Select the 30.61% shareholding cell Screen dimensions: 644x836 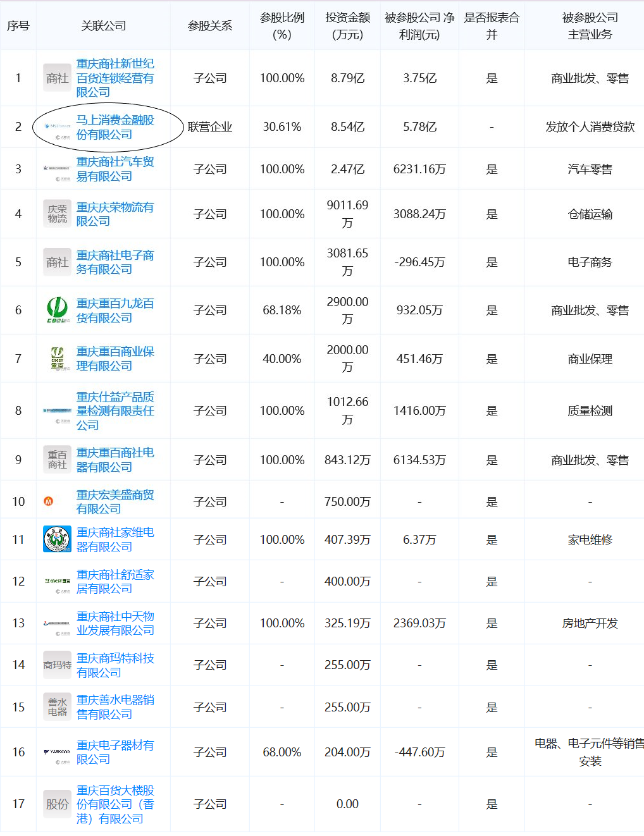point(282,127)
